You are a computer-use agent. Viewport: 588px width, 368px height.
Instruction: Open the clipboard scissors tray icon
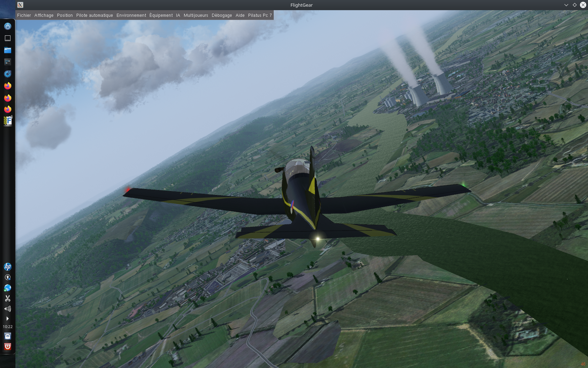click(8, 298)
